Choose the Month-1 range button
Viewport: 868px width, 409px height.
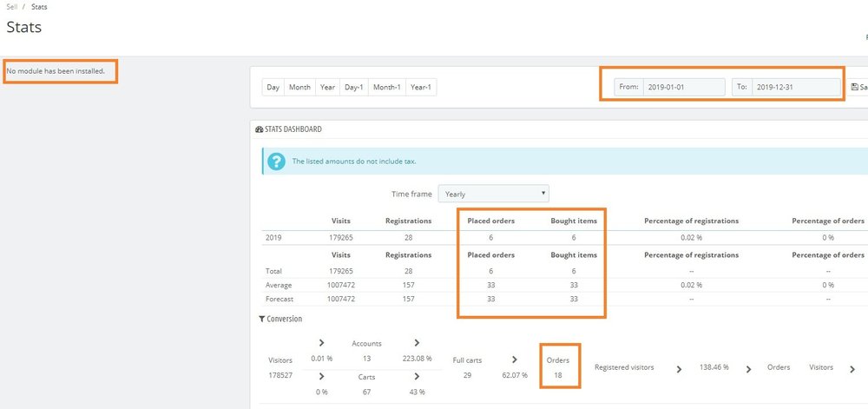pyautogui.click(x=387, y=87)
